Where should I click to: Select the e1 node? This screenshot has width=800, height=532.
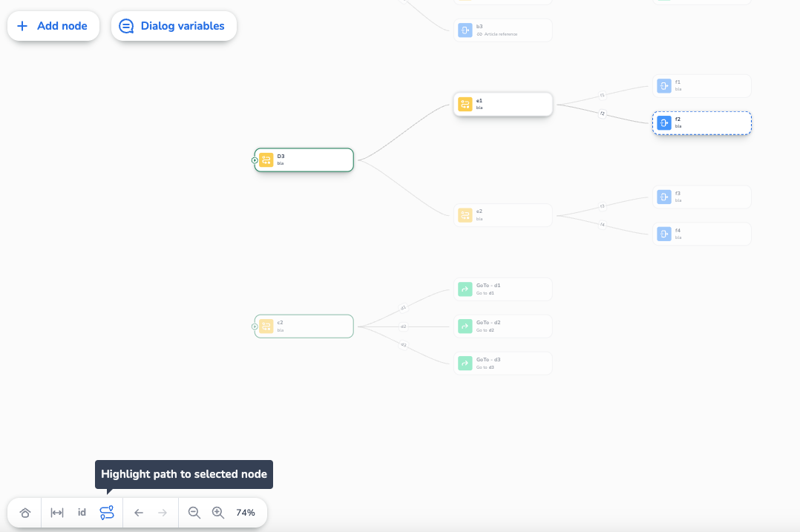click(503, 105)
